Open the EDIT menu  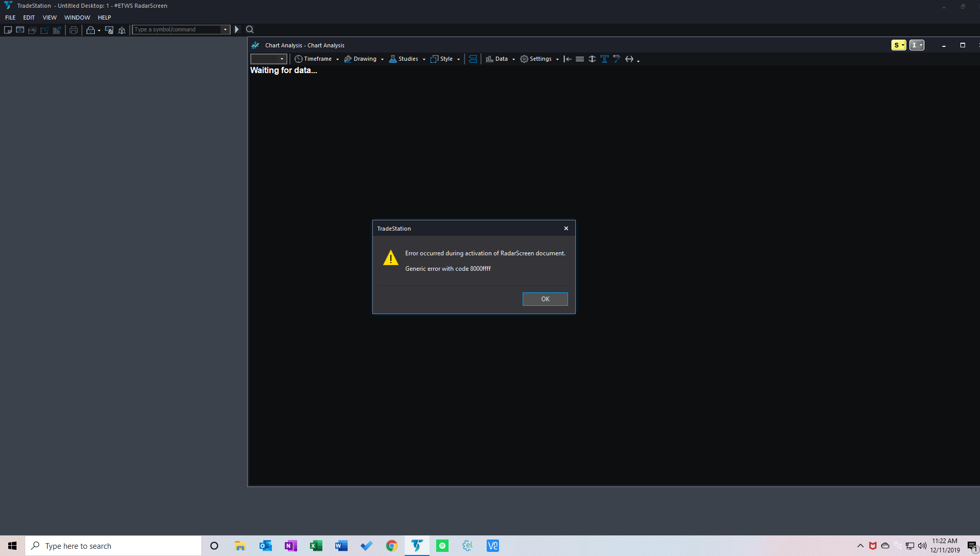[x=29, y=18]
